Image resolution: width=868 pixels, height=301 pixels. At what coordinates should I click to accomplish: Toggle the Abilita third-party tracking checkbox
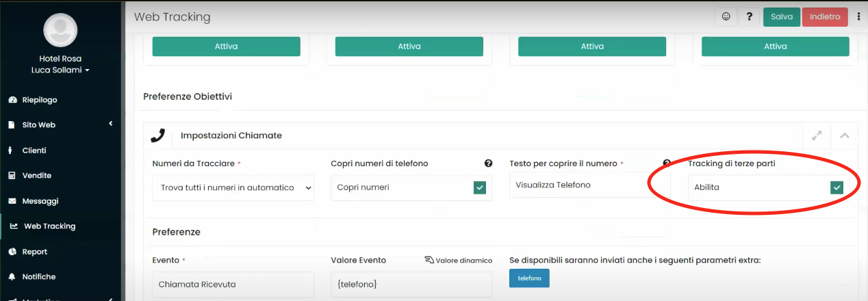836,187
